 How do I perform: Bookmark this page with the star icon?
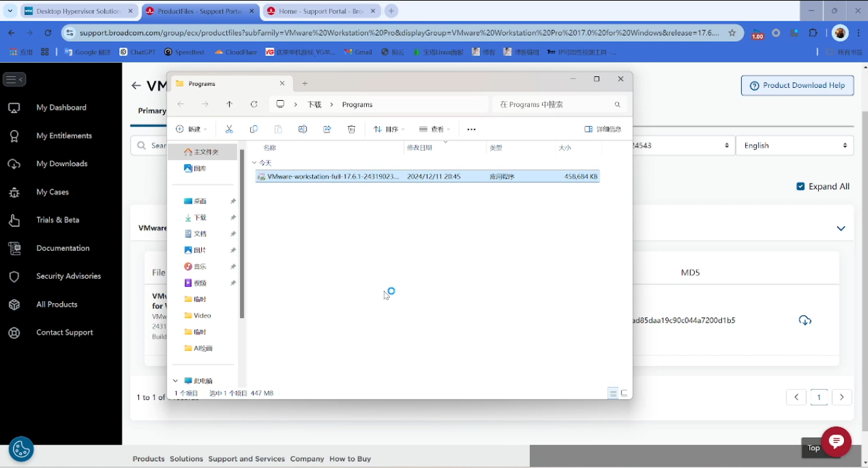[x=732, y=33]
